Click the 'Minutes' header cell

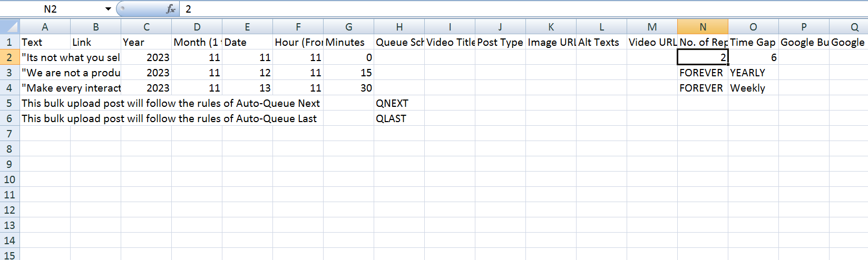348,42
